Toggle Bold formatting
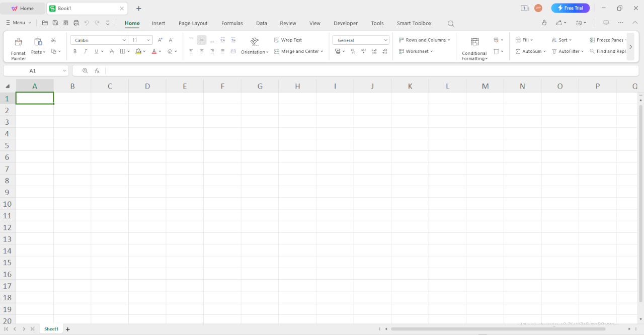 click(x=75, y=51)
